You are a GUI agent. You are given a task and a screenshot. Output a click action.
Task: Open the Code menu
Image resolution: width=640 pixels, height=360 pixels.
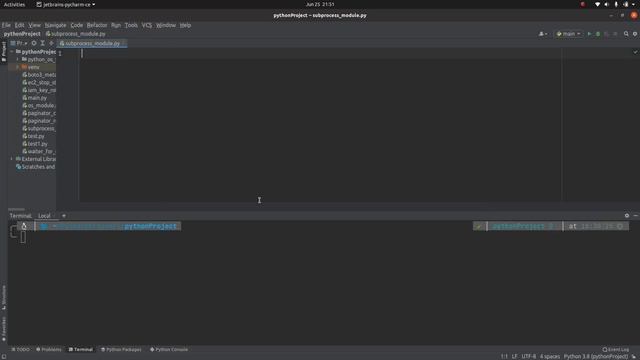76,25
